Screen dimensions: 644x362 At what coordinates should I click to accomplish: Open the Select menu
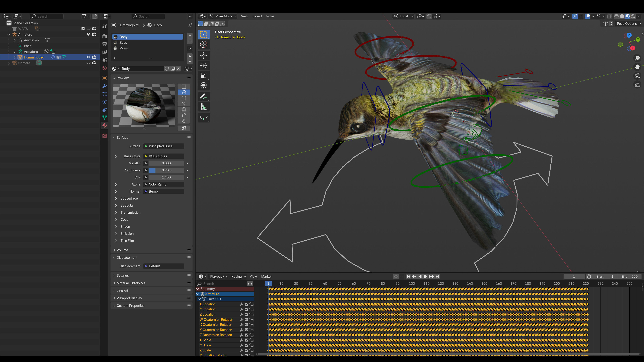(x=257, y=16)
